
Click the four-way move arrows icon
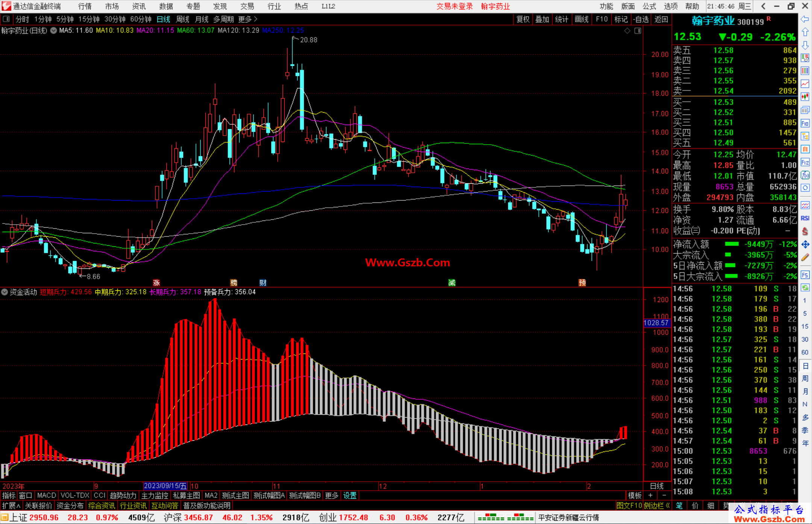[x=805, y=245]
